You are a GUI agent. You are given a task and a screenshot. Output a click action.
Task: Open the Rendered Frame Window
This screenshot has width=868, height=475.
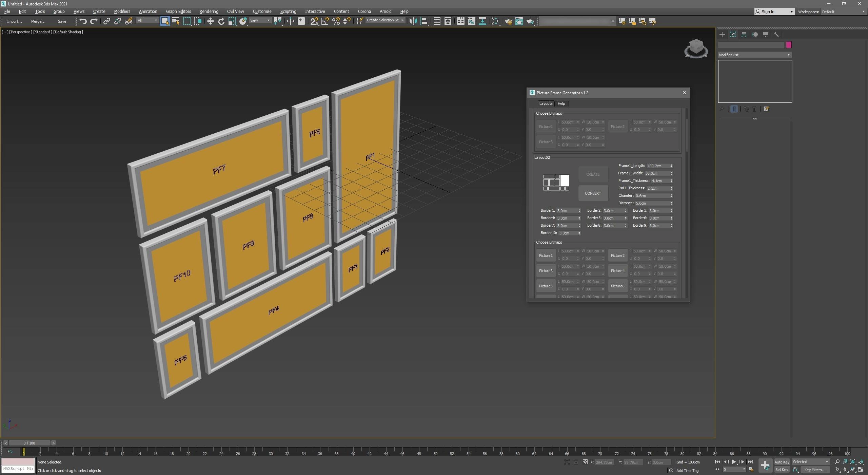[519, 21]
